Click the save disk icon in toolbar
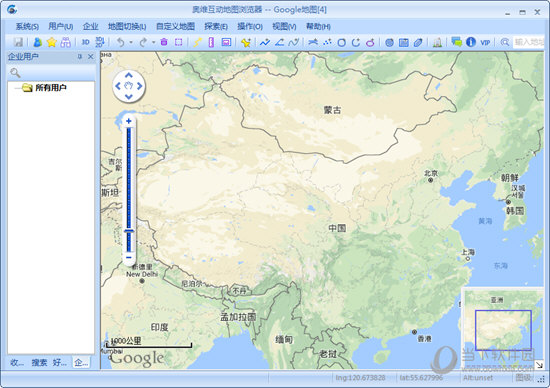Viewport: 550px width, 388px height. [18, 42]
